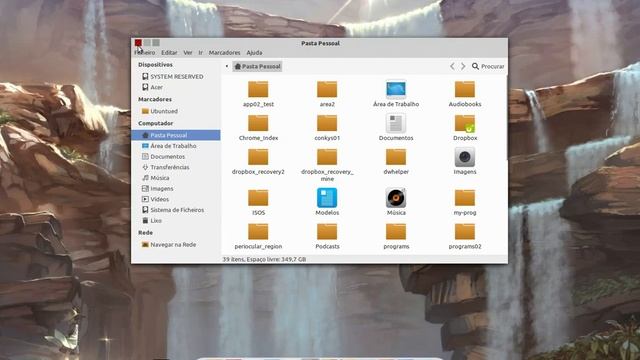Open the dropbox_recovery2 folder
The height and width of the screenshot is (360, 640).
tap(258, 157)
